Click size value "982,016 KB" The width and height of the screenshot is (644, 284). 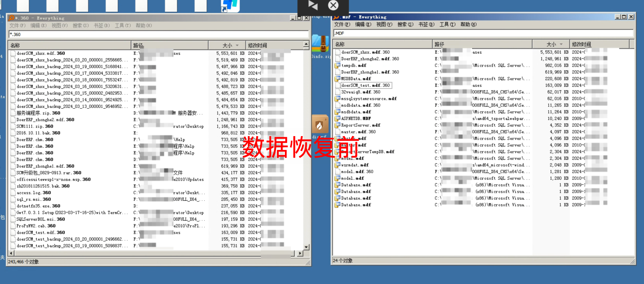[556, 65]
